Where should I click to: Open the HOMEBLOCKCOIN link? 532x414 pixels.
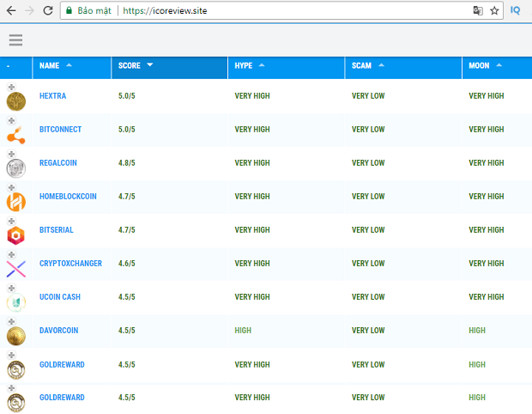pyautogui.click(x=68, y=197)
